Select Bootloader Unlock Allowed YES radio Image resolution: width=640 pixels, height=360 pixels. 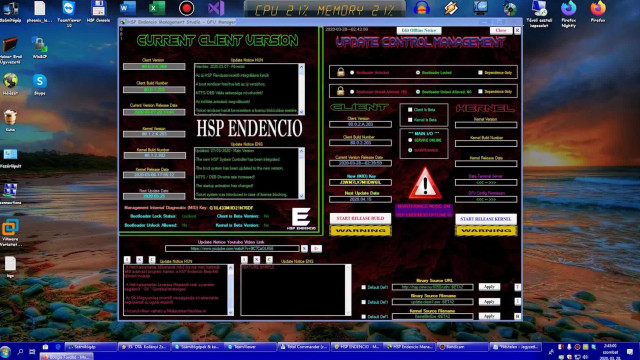pyautogui.click(x=352, y=92)
